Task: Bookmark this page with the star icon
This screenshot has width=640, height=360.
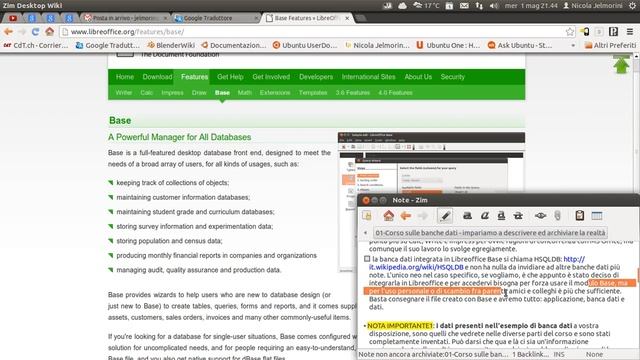Action: pos(570,32)
